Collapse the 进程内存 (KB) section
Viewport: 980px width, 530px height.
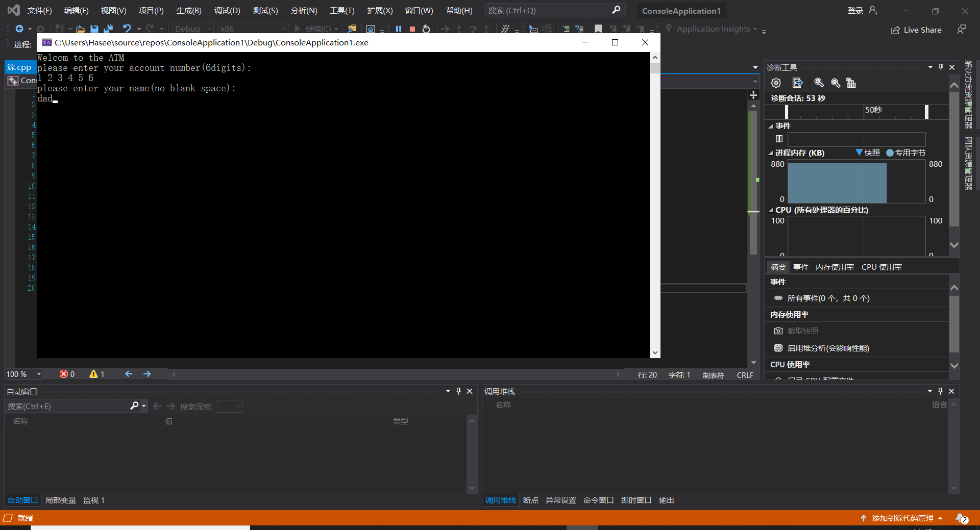(771, 153)
